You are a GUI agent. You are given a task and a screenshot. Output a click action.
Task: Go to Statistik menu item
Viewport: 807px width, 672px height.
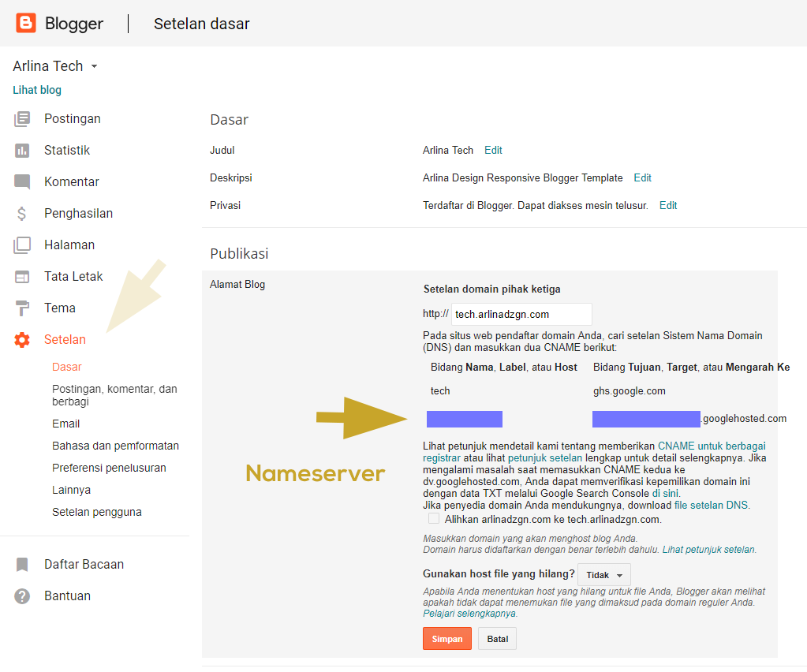pyautogui.click(x=67, y=150)
